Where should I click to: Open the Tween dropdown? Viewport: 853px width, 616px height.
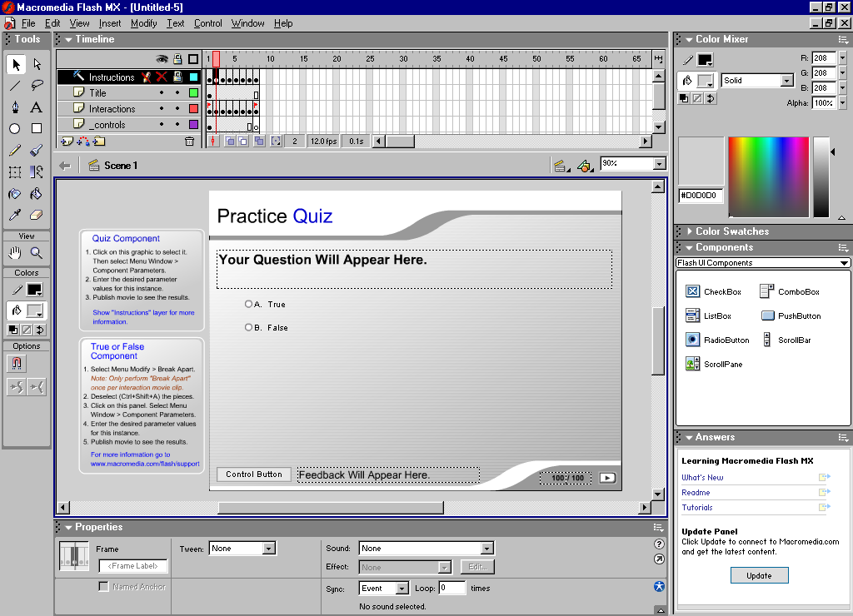click(269, 549)
